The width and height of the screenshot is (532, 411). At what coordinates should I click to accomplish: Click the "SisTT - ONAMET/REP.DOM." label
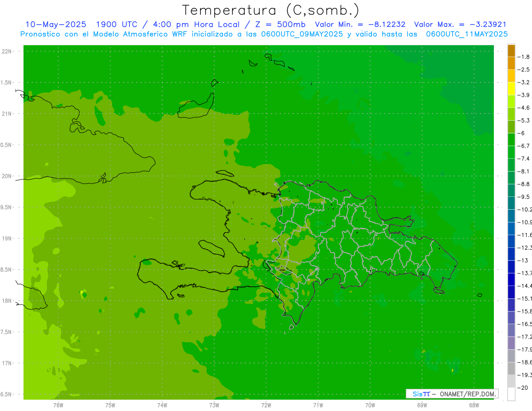point(452,394)
